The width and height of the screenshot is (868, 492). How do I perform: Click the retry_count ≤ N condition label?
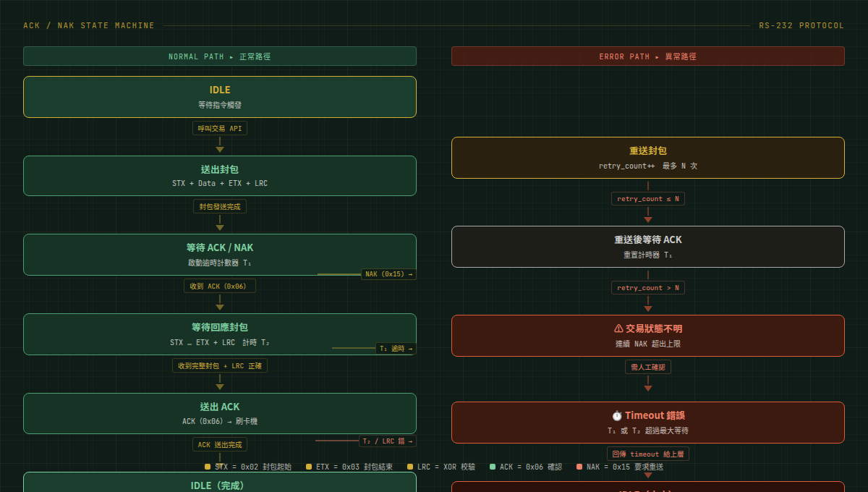click(x=648, y=199)
